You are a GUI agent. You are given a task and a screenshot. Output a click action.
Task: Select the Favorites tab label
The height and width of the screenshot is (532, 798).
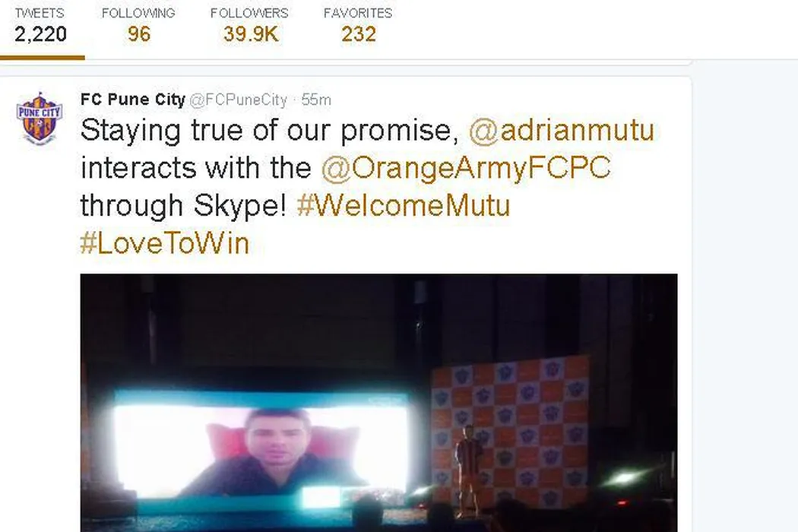(358, 13)
